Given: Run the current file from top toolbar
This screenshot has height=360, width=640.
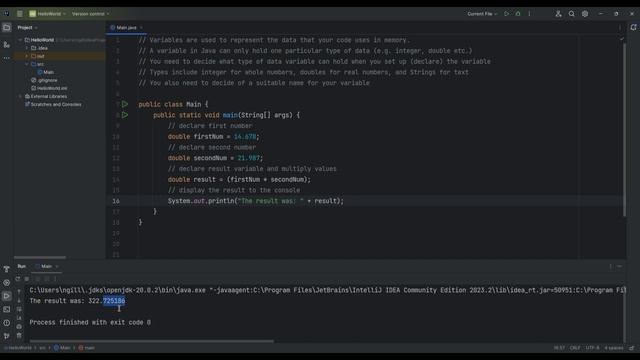Looking at the screenshot, I should 507,14.
